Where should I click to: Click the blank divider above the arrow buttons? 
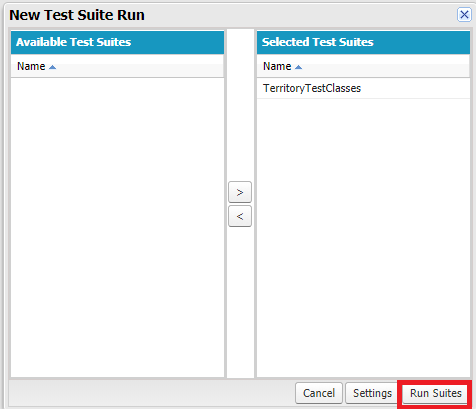click(x=240, y=105)
